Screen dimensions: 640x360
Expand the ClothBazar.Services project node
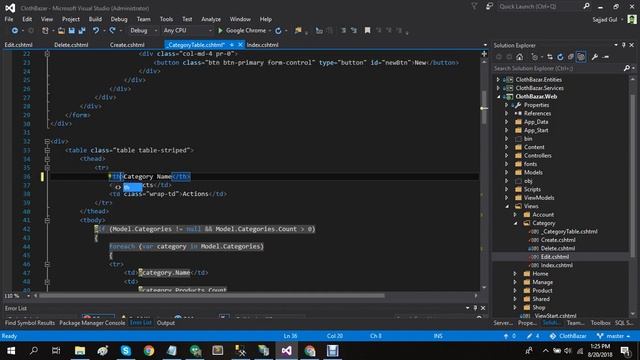click(498, 88)
